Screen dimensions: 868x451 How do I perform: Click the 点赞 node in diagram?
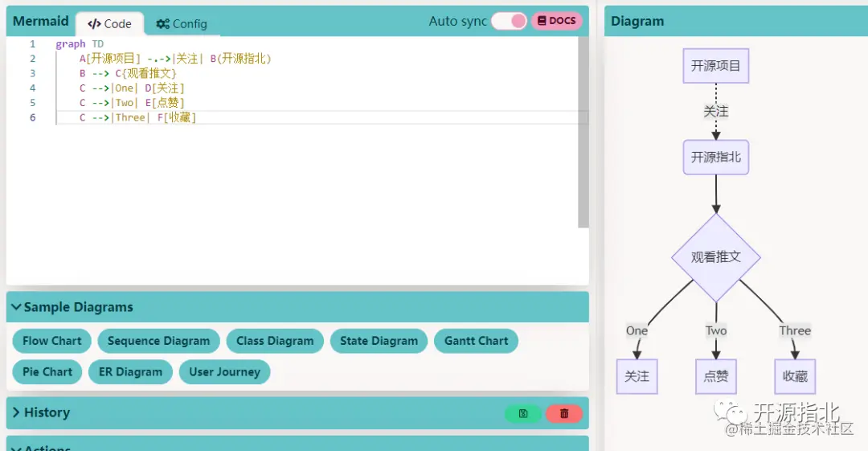tap(716, 376)
